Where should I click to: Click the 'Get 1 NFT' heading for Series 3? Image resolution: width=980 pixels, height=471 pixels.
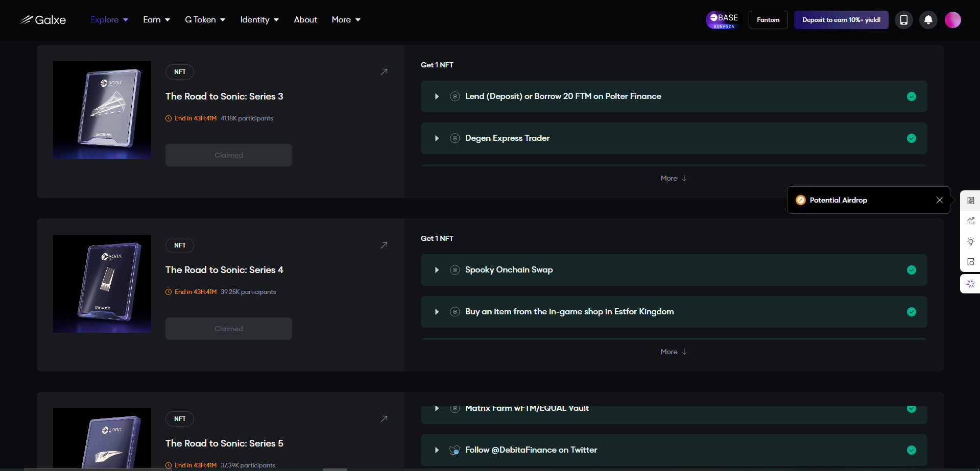[437, 65]
